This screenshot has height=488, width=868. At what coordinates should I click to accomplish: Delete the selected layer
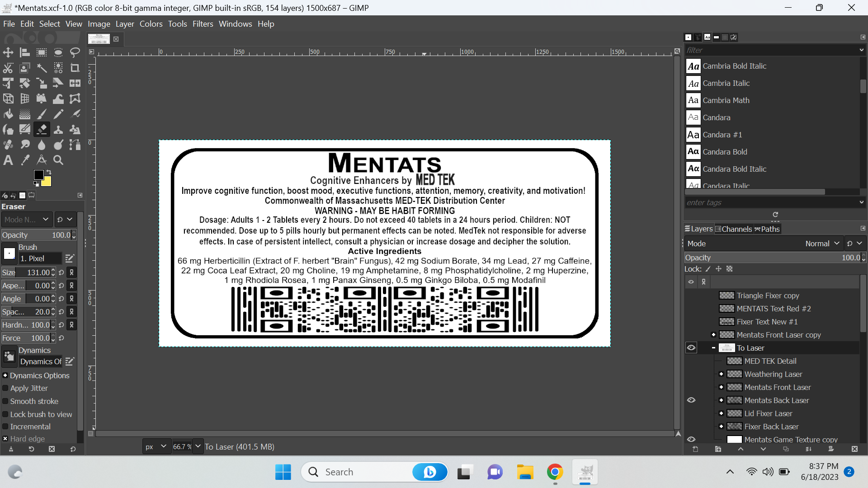(x=854, y=449)
